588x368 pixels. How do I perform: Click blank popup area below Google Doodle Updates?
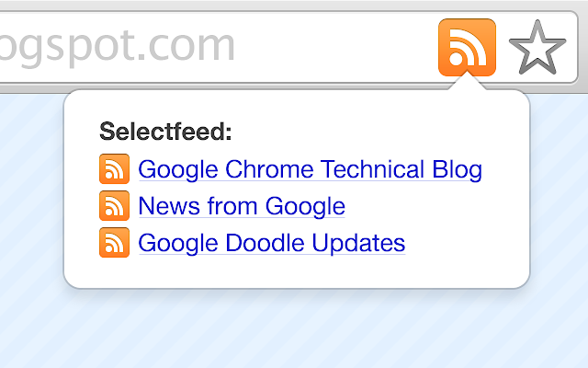294,271
